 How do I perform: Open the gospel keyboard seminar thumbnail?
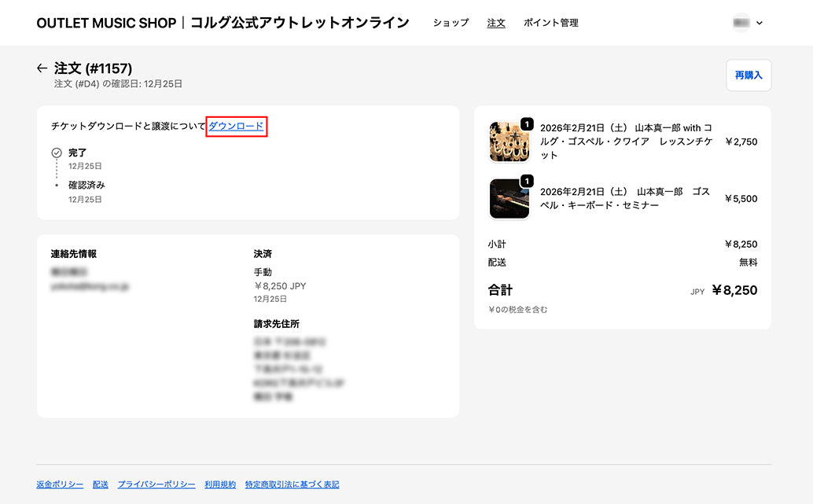click(x=509, y=199)
